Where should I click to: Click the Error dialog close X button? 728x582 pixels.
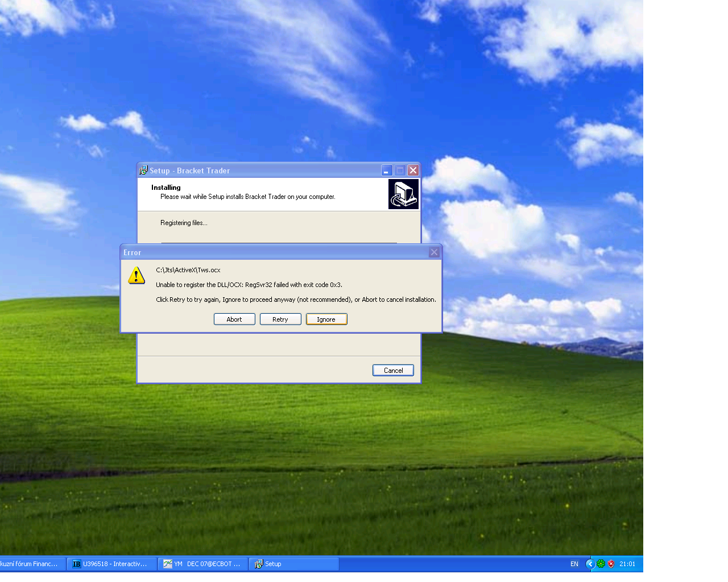coord(435,252)
